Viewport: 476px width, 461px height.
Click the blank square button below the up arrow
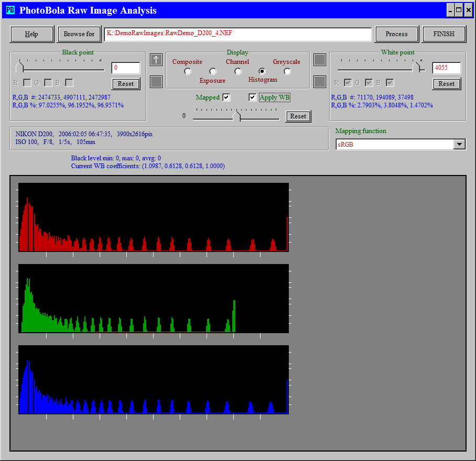[156, 82]
